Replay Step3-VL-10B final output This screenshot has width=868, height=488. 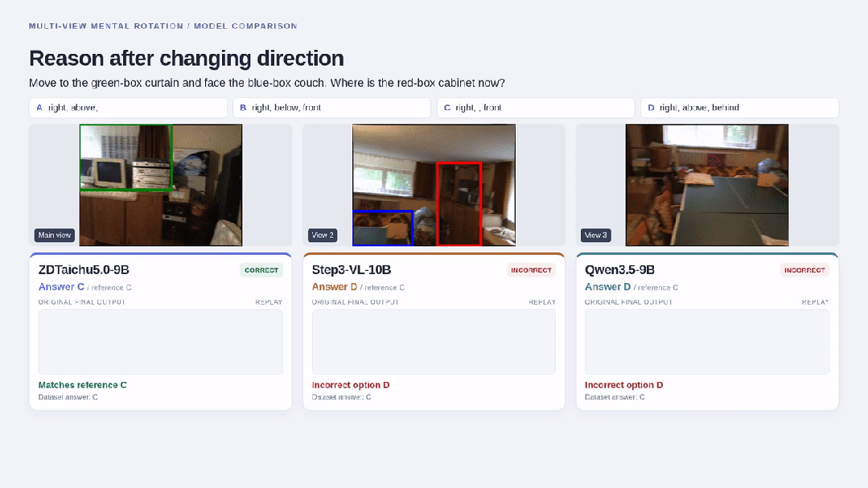tap(542, 302)
